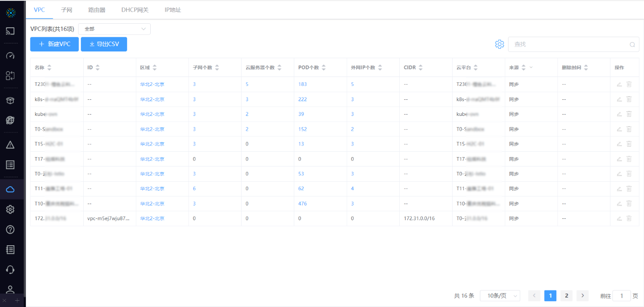Expand the 全部 VPC list filter dropdown
The width and height of the screenshot is (644, 307).
pos(114,29)
